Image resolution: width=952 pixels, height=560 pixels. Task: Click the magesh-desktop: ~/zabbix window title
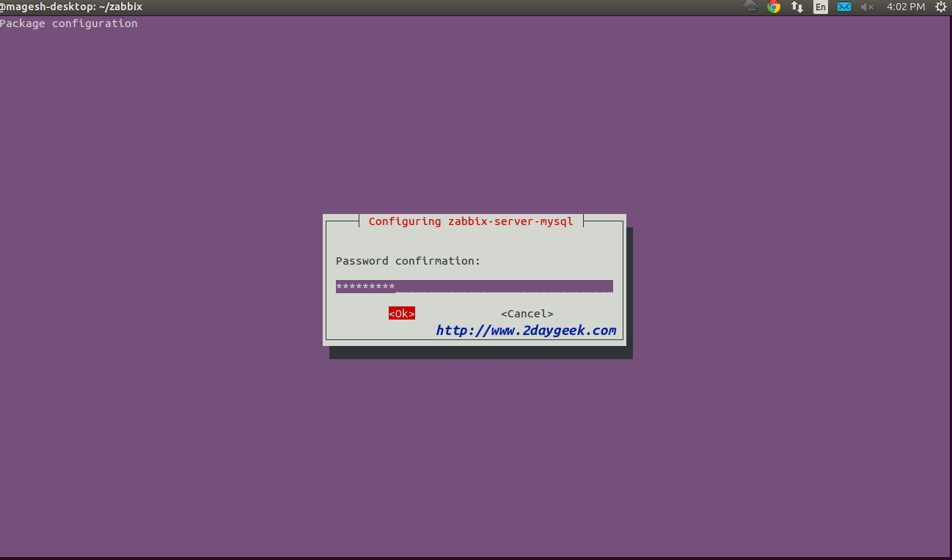point(71,7)
